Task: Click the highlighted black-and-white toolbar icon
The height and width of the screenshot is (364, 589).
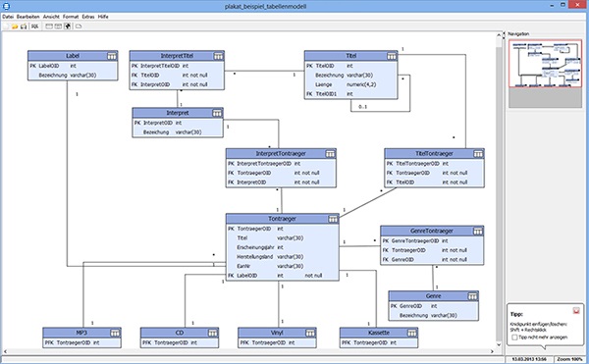Action: tap(68, 26)
